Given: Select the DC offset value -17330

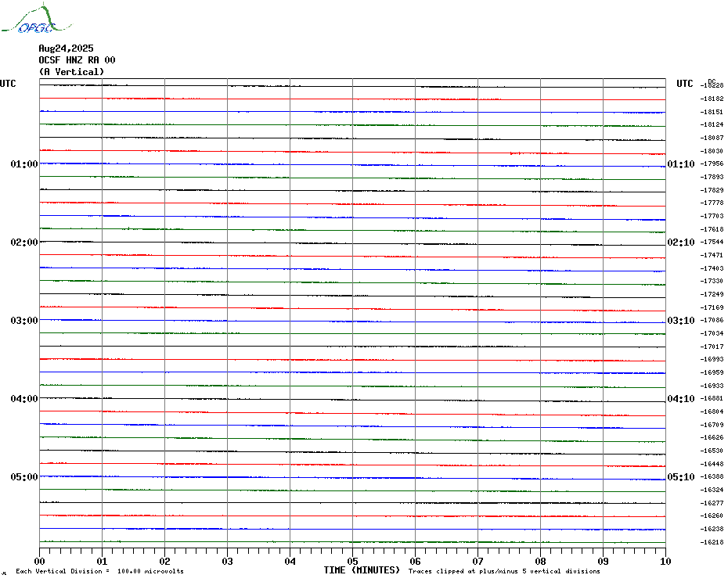Looking at the screenshot, I should point(712,282).
